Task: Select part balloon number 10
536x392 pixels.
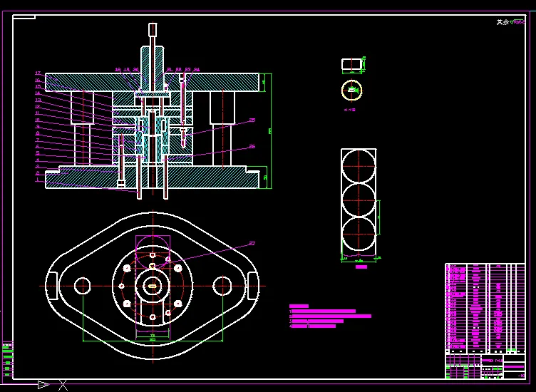Action: pos(38,120)
